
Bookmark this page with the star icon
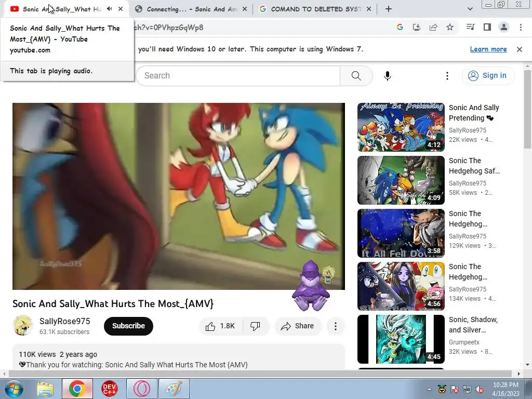tap(450, 27)
